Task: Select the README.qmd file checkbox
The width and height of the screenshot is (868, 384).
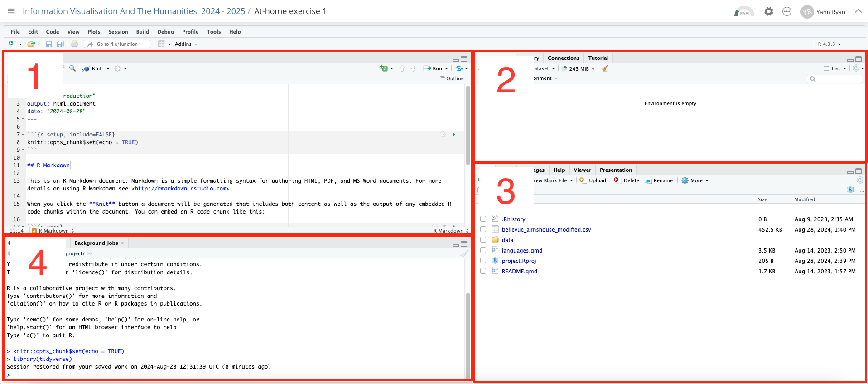Action: point(483,271)
